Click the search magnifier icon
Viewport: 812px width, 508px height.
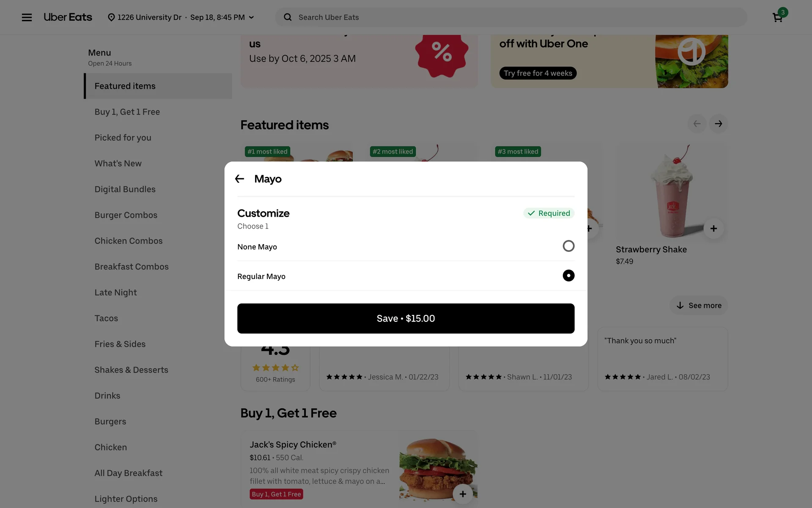288,17
